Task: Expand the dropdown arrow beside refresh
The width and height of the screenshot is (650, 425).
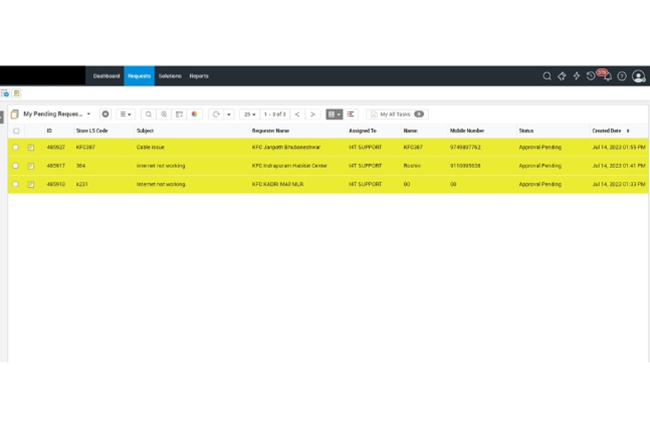Action: point(229,114)
